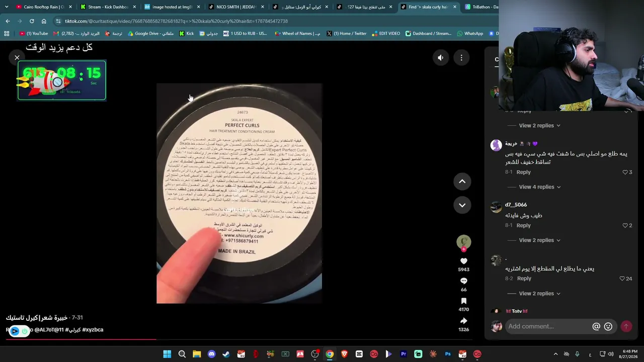Show hidden system tray icons

(555, 354)
